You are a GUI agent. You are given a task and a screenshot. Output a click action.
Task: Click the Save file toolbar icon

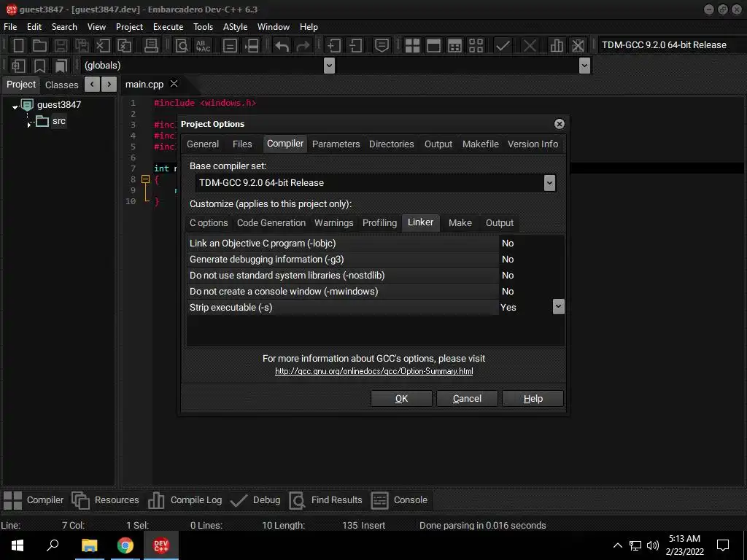[x=61, y=46]
